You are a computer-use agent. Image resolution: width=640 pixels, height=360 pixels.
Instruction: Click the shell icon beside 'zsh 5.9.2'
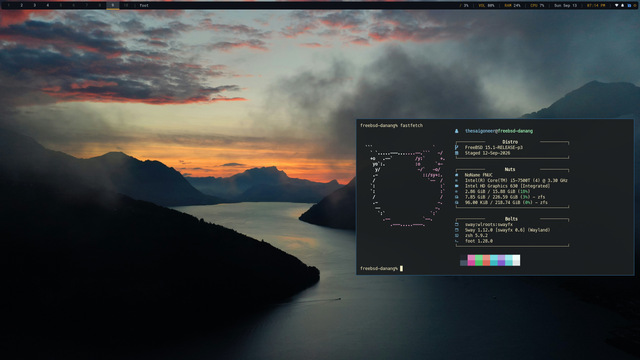456,236
